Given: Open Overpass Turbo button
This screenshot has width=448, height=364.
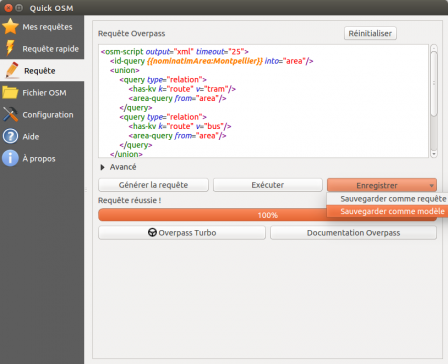Looking at the screenshot, I should tap(182, 233).
